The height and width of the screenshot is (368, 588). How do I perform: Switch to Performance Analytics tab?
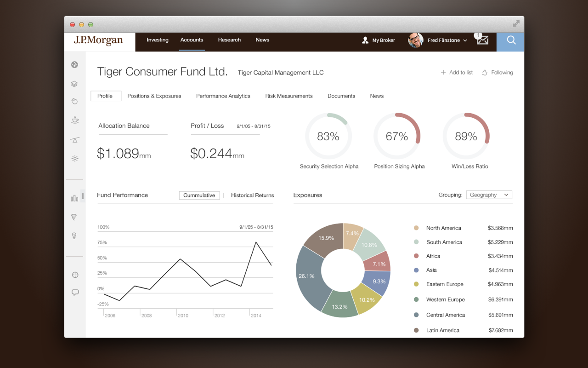coord(223,96)
